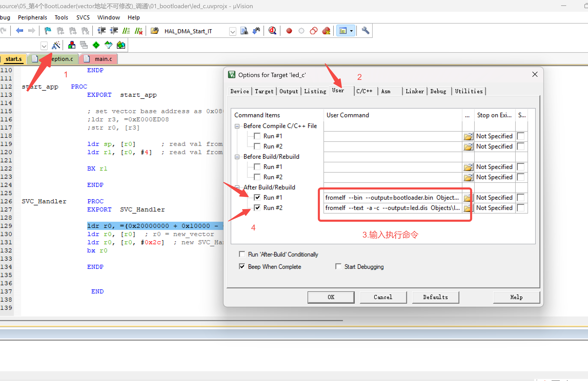Open the window layout dropdown arrow

[x=351, y=31]
